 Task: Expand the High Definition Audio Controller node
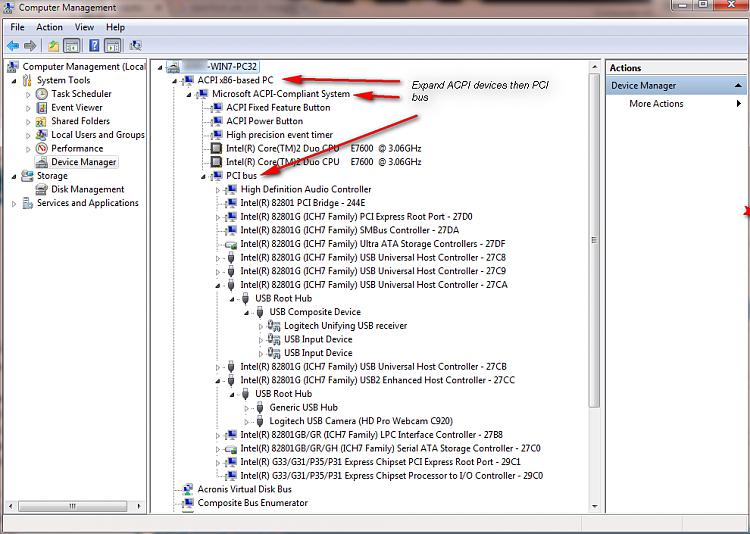[x=218, y=190]
